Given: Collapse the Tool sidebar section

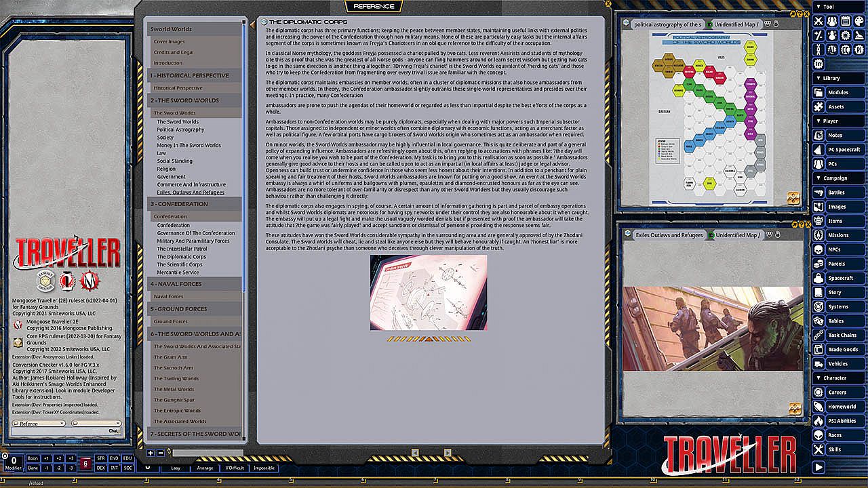Looking at the screenshot, I should pyautogui.click(x=838, y=7).
